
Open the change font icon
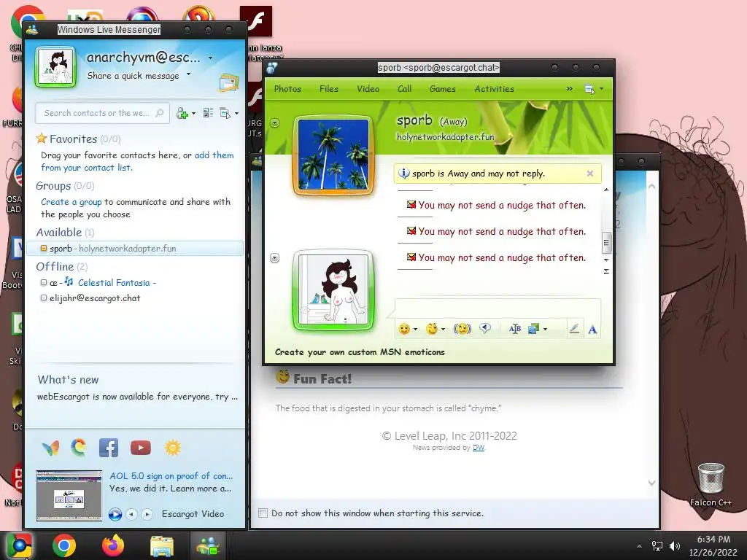point(514,329)
